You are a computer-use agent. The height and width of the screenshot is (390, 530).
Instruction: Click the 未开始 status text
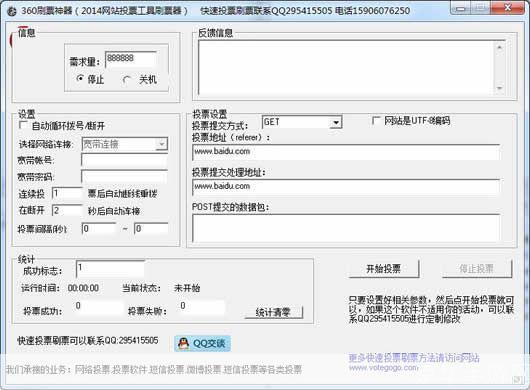[187, 288]
